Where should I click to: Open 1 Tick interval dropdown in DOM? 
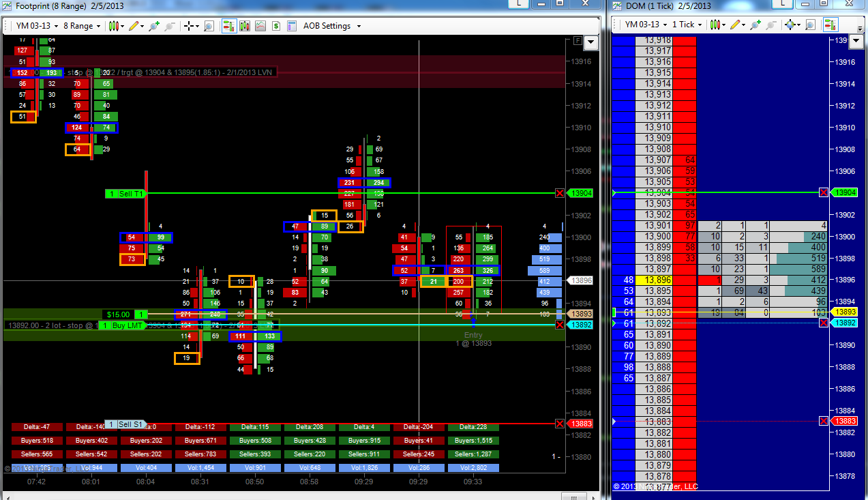tap(687, 24)
